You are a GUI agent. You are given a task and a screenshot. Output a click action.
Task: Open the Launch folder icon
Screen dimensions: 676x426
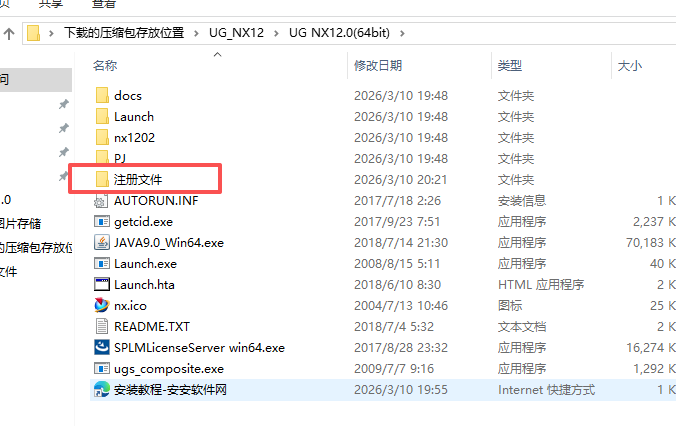102,116
